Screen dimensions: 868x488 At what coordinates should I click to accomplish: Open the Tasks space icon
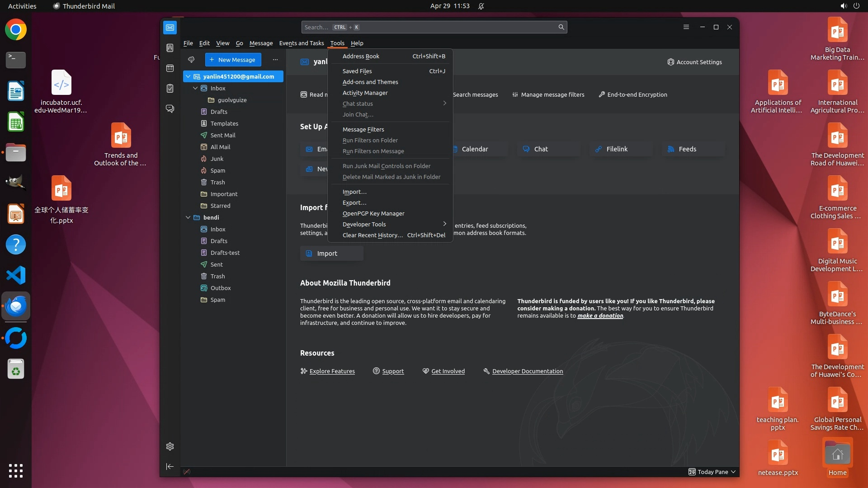[x=170, y=89]
